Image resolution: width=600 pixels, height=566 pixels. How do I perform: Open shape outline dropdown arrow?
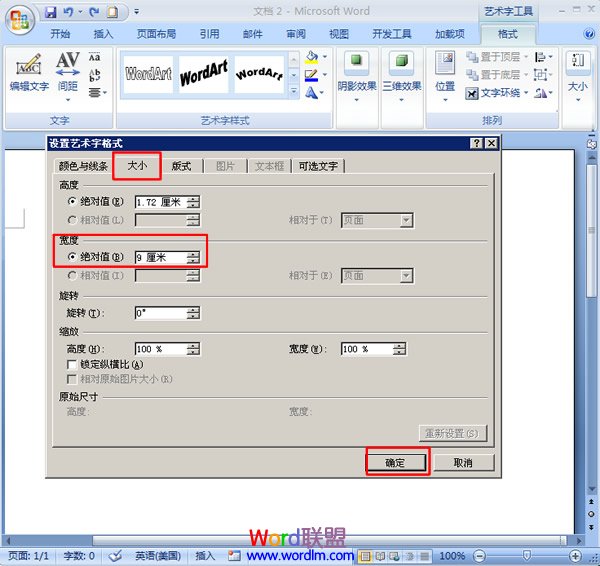coord(325,74)
